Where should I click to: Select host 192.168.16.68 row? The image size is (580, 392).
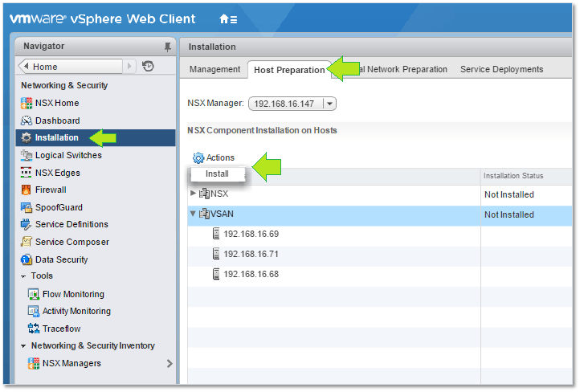(380, 275)
